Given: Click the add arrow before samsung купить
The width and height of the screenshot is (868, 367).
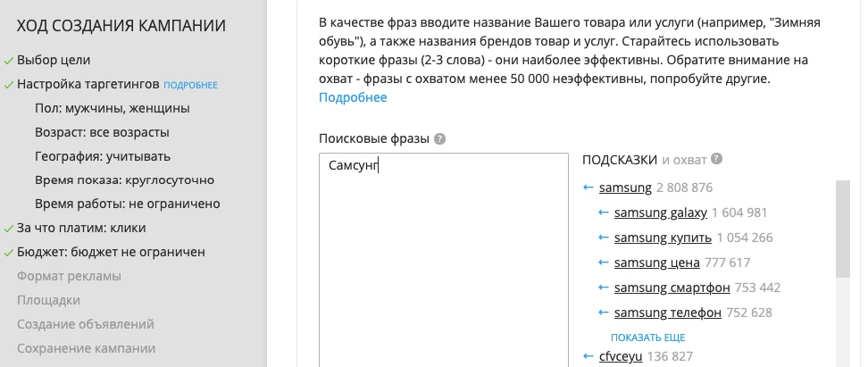Looking at the screenshot, I should pyautogui.click(x=604, y=238).
